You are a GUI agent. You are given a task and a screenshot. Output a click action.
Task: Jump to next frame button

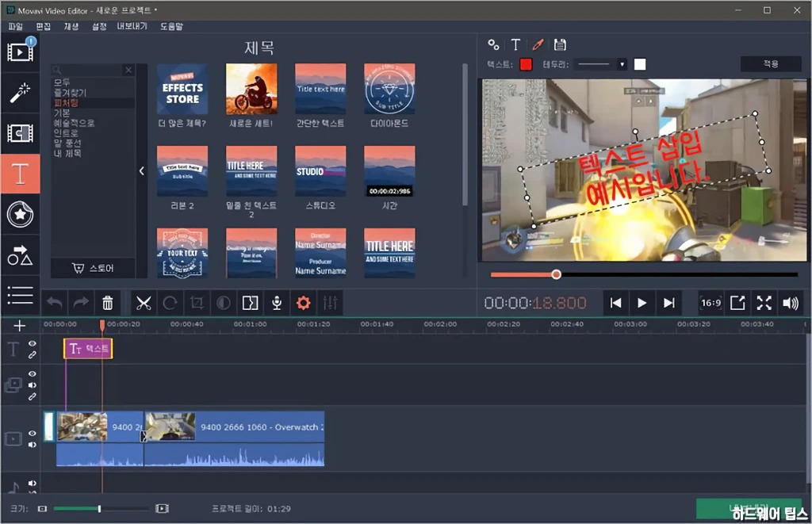click(x=668, y=303)
